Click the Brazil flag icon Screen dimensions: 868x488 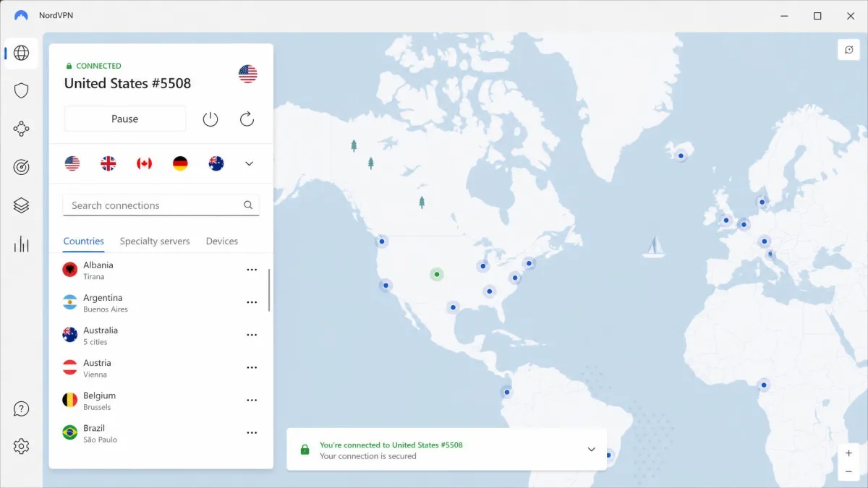(70, 432)
